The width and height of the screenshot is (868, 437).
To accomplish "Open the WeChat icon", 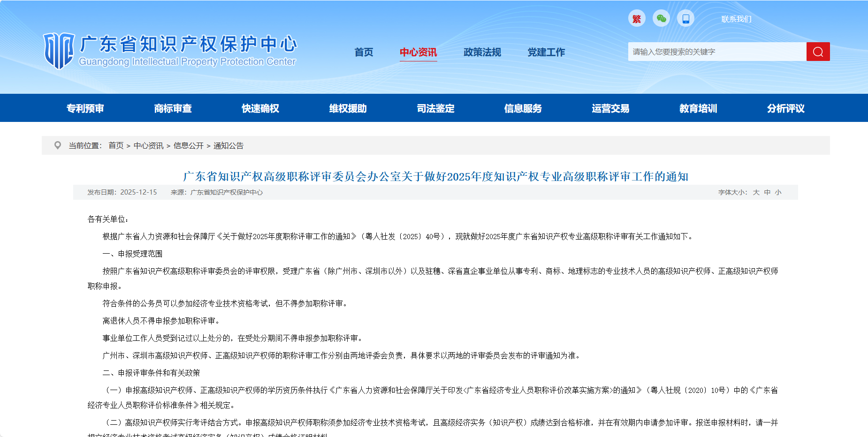I will 661,19.
